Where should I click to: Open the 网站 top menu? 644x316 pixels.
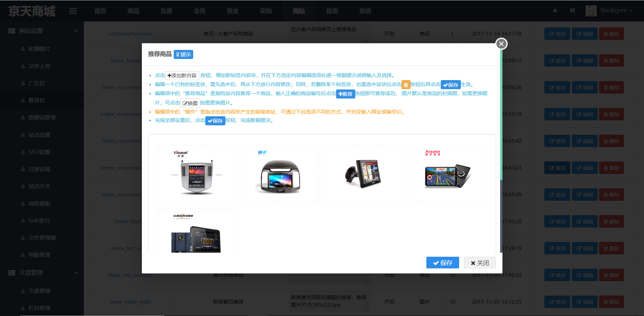click(x=299, y=11)
